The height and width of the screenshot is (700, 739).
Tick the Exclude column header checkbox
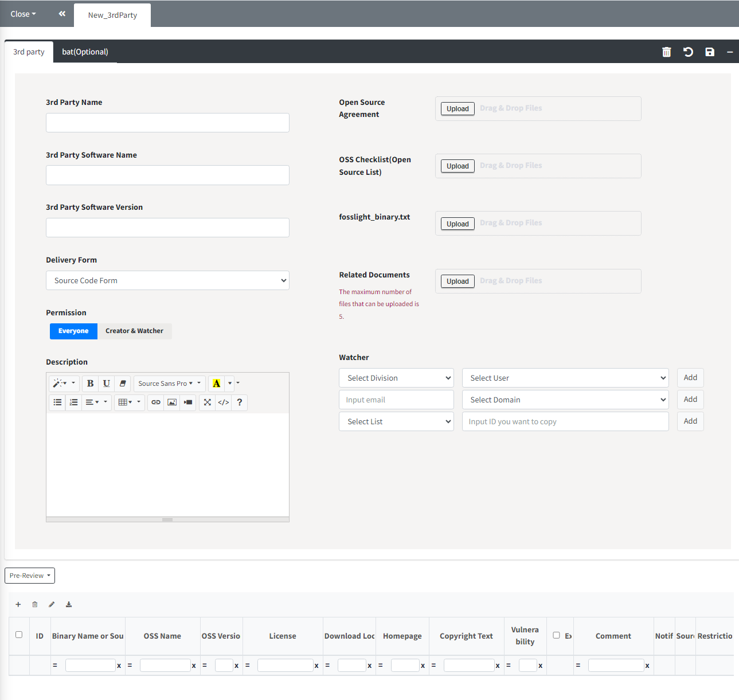[x=556, y=635]
